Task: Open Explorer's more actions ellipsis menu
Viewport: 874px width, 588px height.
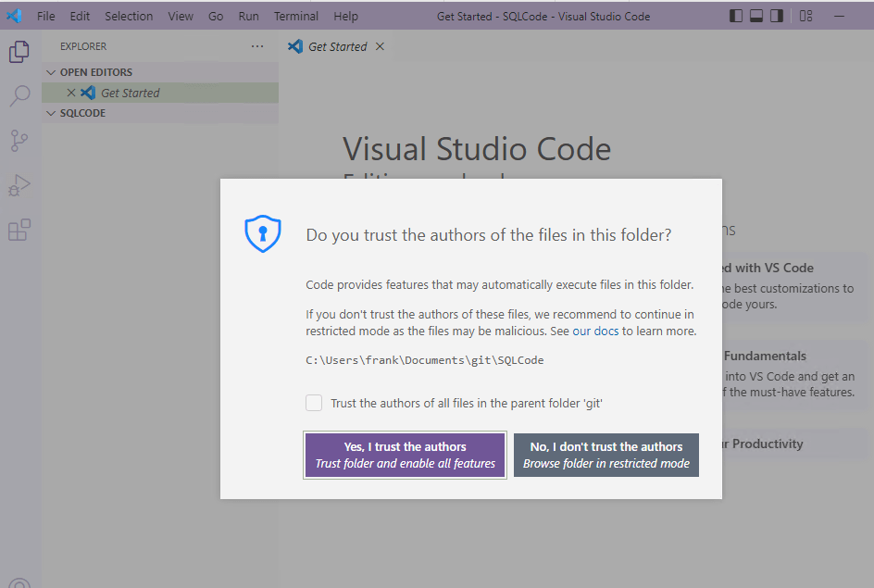Action: (x=257, y=46)
